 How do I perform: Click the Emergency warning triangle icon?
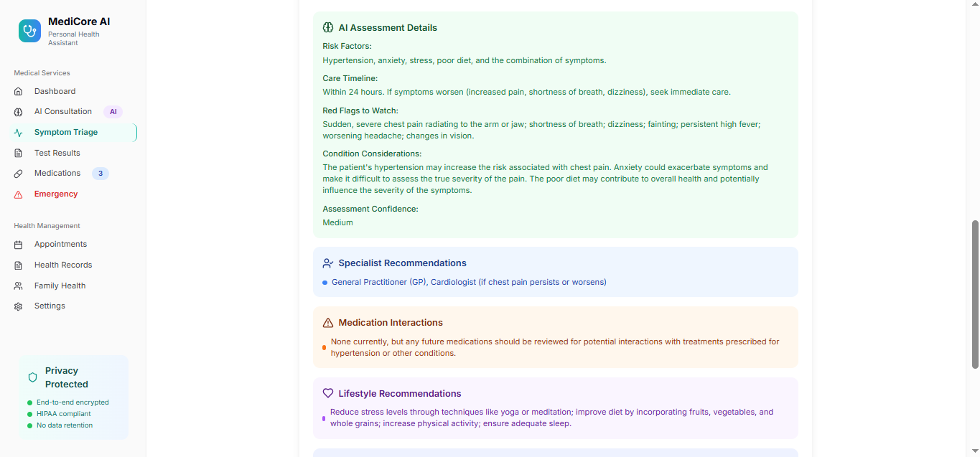(19, 194)
